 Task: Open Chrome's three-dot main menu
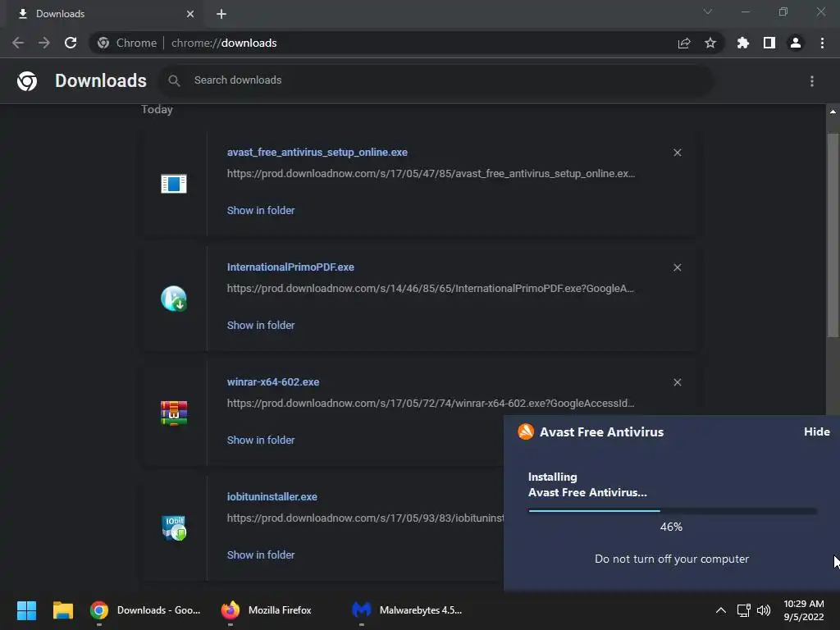click(822, 43)
